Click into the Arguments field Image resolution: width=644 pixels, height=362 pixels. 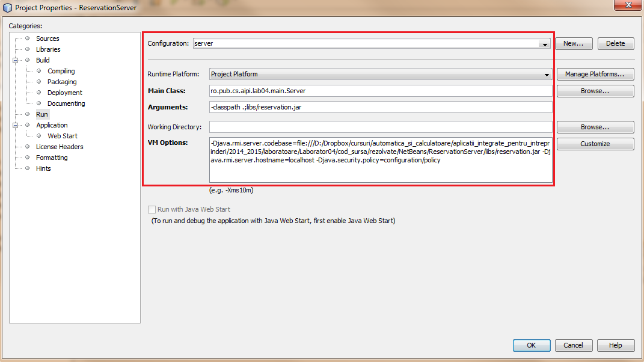380,107
